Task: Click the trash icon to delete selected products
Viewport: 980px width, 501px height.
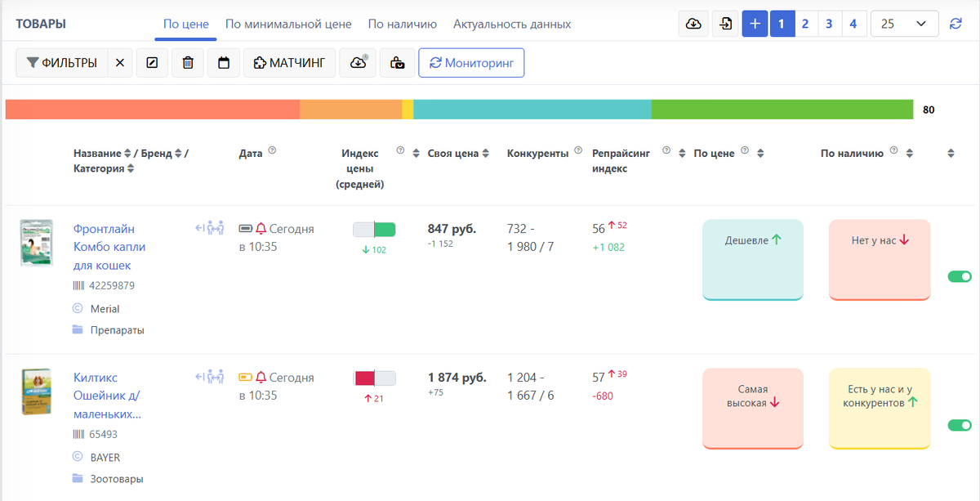Action: coord(187,62)
